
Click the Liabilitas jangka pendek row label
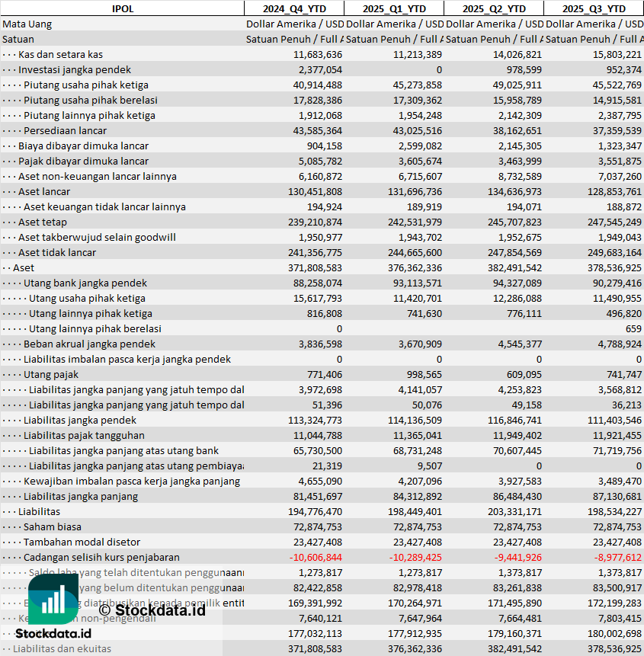[80, 420]
